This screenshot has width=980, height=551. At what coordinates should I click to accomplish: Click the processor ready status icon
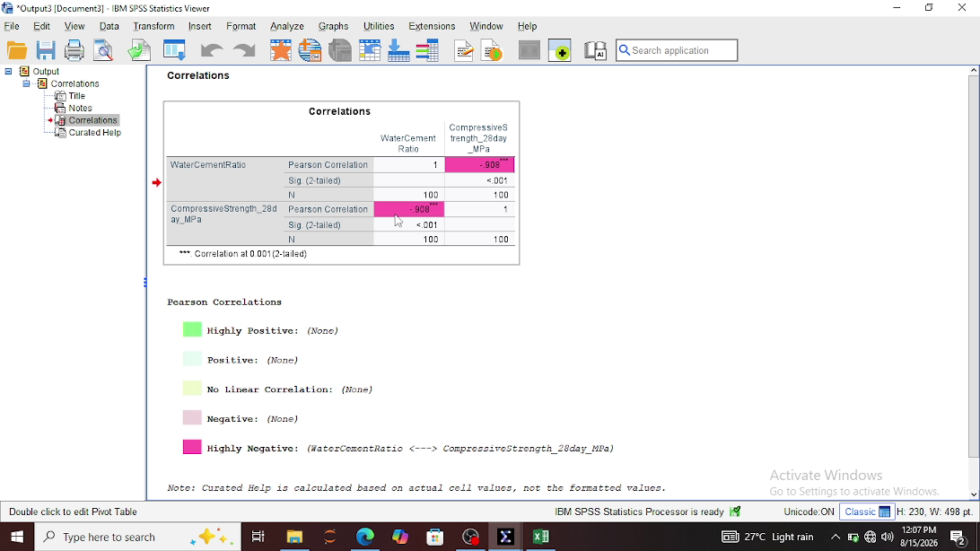[x=735, y=512]
